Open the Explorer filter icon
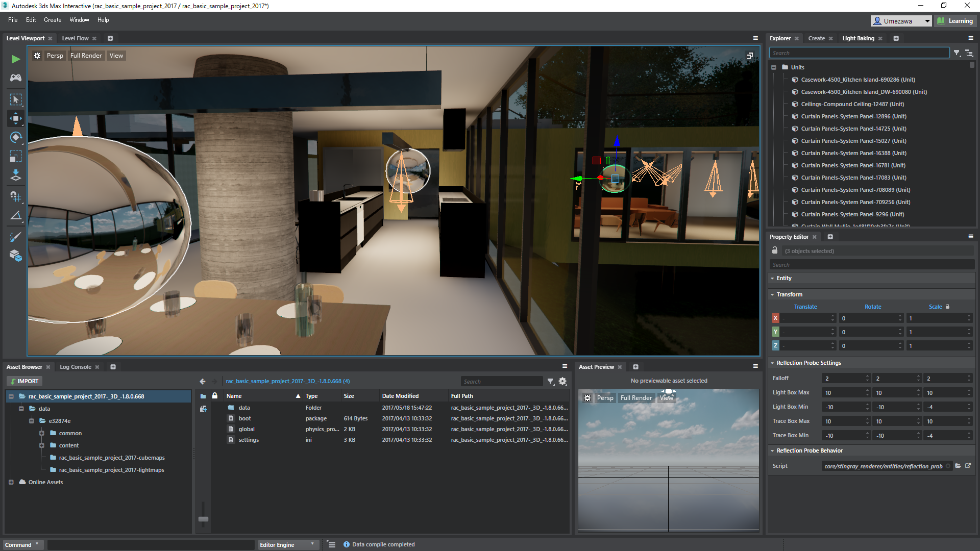The width and height of the screenshot is (980, 551). [957, 53]
